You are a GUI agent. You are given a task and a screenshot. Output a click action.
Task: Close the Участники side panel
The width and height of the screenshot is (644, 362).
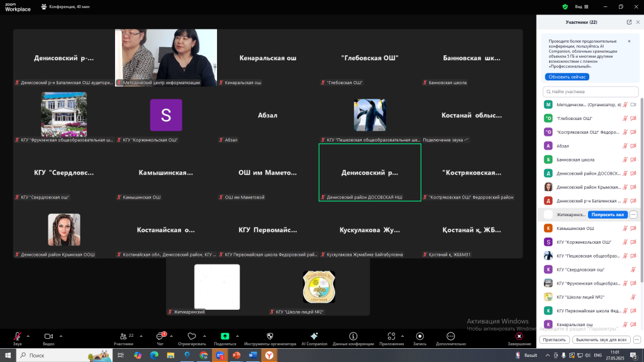point(638,22)
